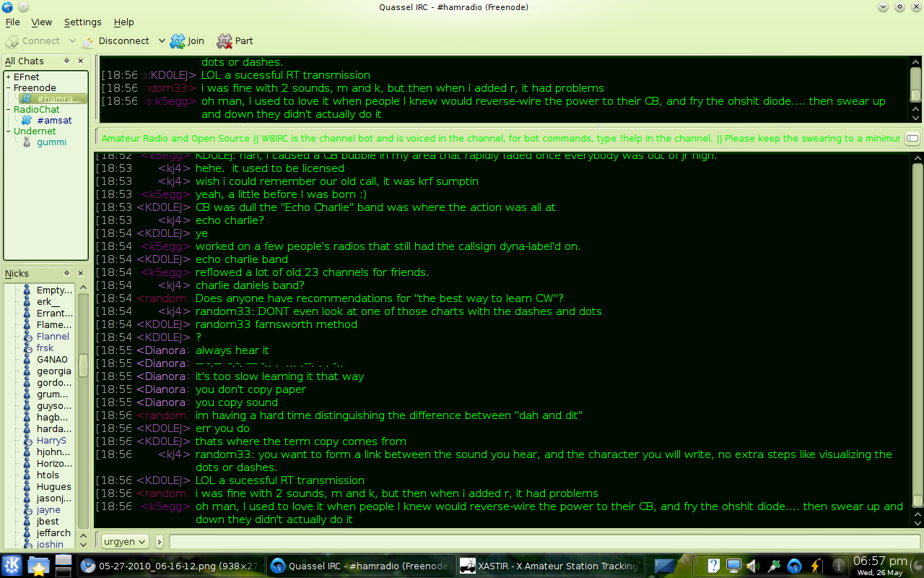Click the display monitor tray icon
The width and height of the screenshot is (924, 578).
(x=733, y=566)
